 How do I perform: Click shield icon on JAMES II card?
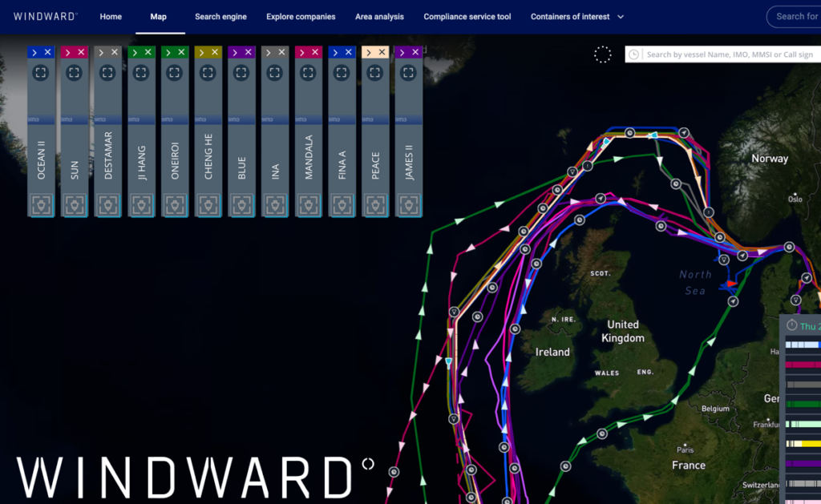point(408,205)
